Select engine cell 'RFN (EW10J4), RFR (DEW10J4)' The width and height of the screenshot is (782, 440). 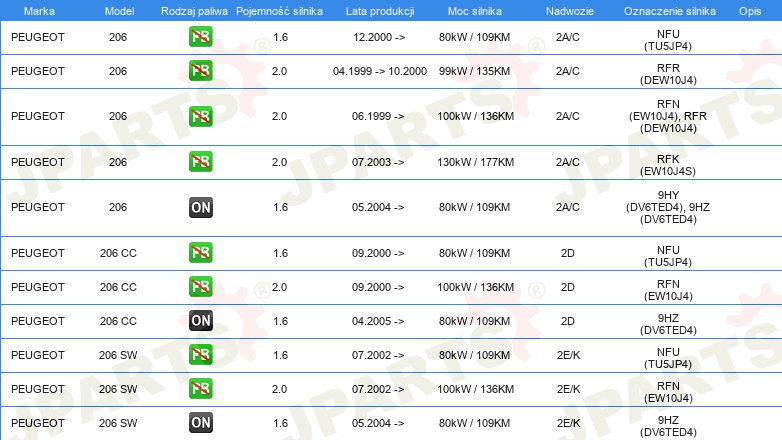(x=668, y=116)
